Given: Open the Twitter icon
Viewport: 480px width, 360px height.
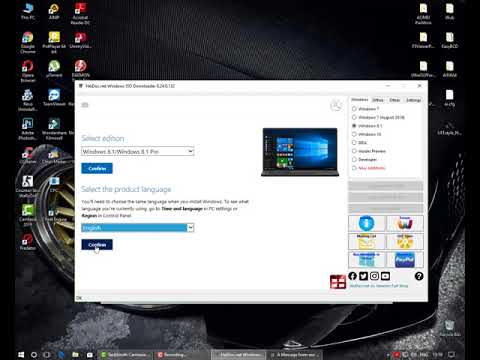Looking at the screenshot, I should (363, 276).
